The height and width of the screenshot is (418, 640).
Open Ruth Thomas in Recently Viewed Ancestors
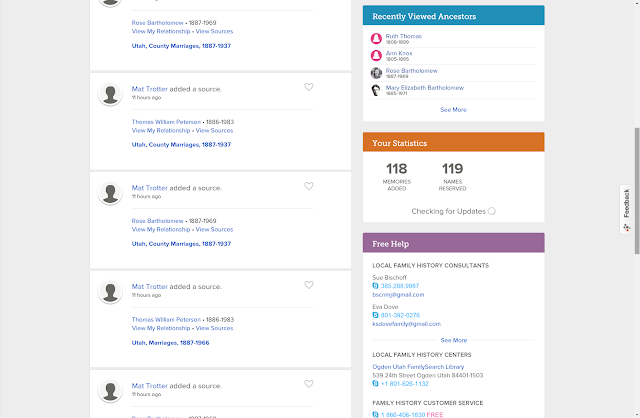[404, 36]
